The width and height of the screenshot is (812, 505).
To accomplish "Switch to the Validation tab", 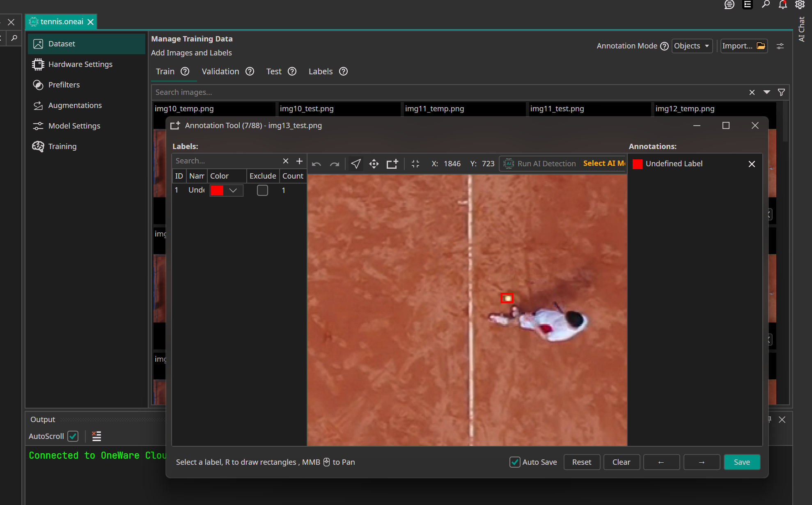I will [x=220, y=71].
